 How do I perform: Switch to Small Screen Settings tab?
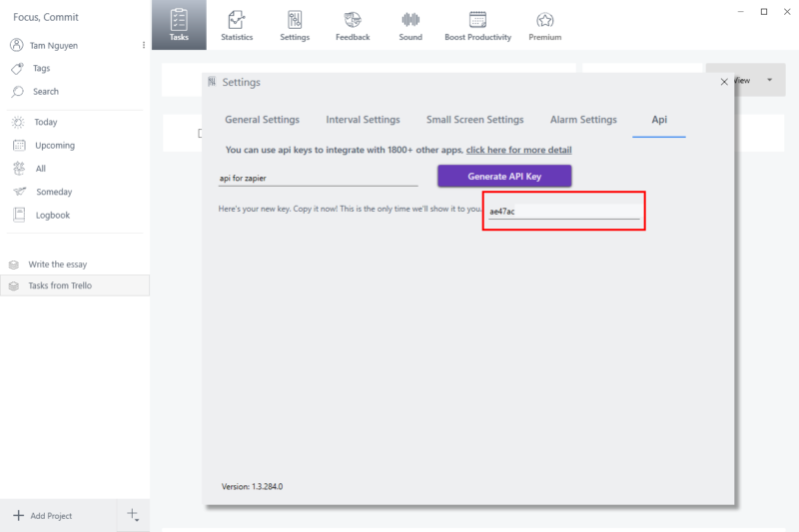pos(475,120)
